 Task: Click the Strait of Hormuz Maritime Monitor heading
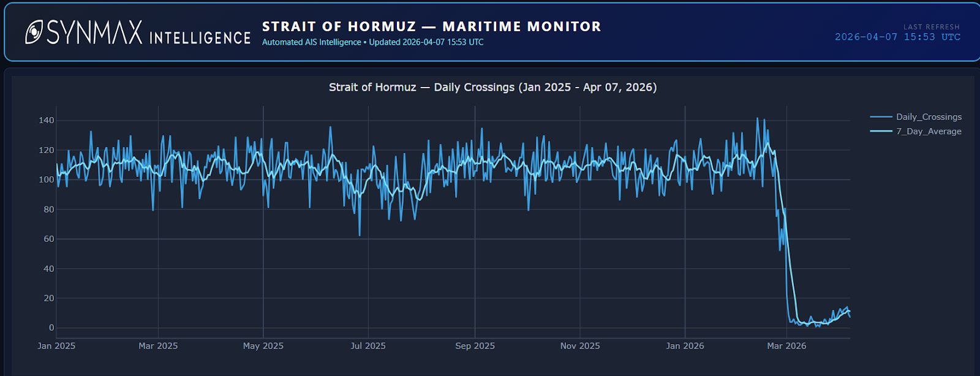(431, 26)
